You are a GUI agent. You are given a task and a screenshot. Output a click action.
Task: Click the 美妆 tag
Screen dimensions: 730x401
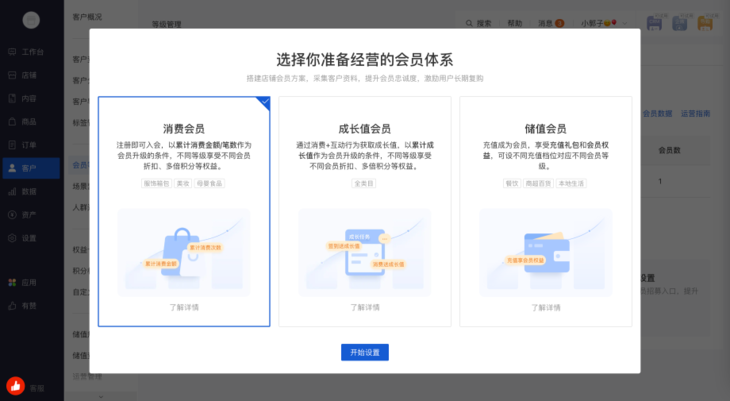click(183, 184)
